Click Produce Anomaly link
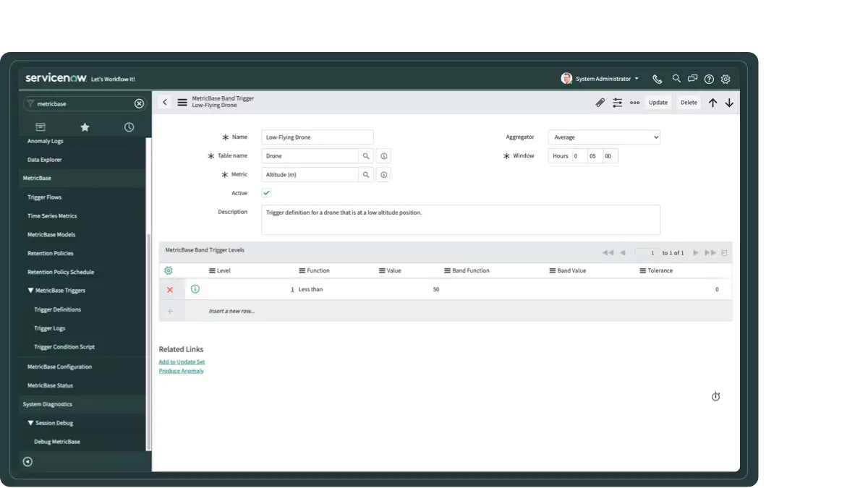The width and height of the screenshot is (868, 488). 181,371
